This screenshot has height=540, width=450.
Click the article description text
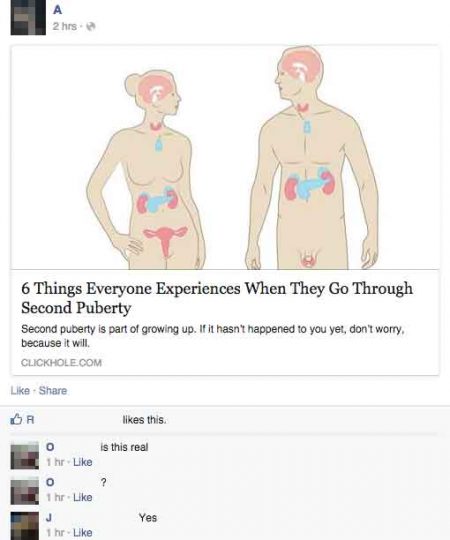[x=212, y=336]
